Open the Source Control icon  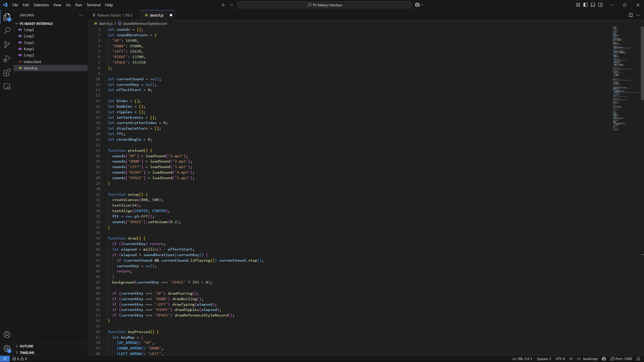[7, 45]
